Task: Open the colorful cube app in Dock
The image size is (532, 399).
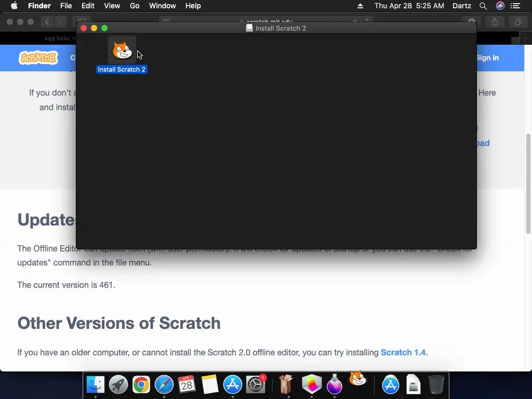Action: pyautogui.click(x=312, y=384)
